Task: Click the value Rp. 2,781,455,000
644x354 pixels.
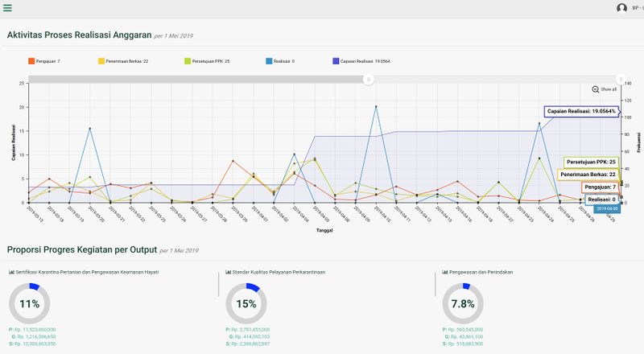Action: coord(250,330)
